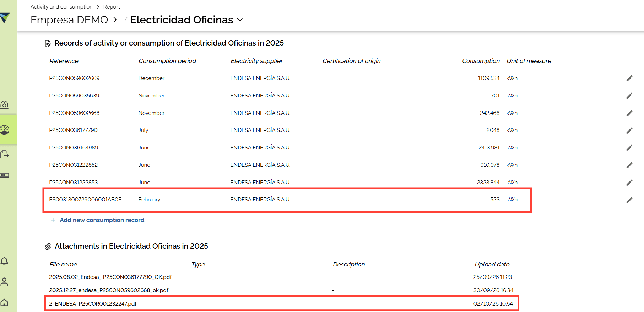
Task: Open Activity and consumption breadcrumb
Action: click(x=61, y=7)
